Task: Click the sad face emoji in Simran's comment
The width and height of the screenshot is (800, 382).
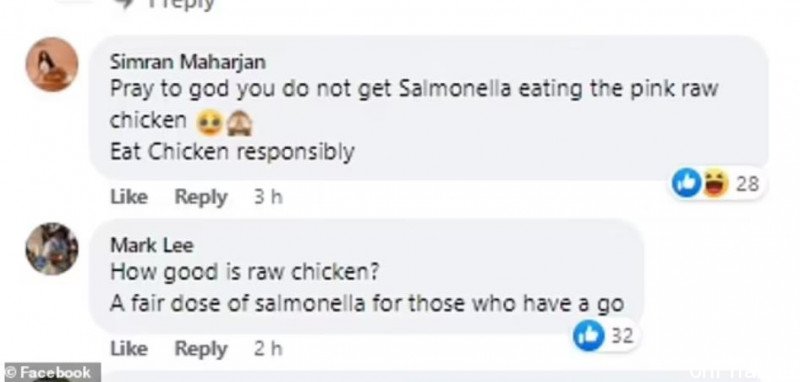Action: pyautogui.click(x=210, y=122)
